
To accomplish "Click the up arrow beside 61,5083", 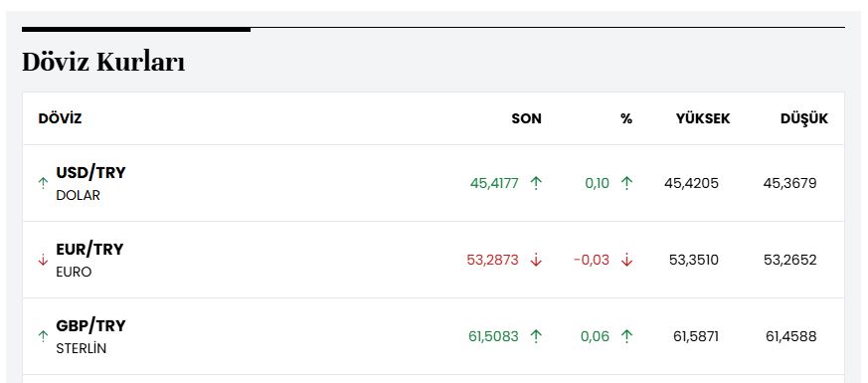I will [x=535, y=336].
